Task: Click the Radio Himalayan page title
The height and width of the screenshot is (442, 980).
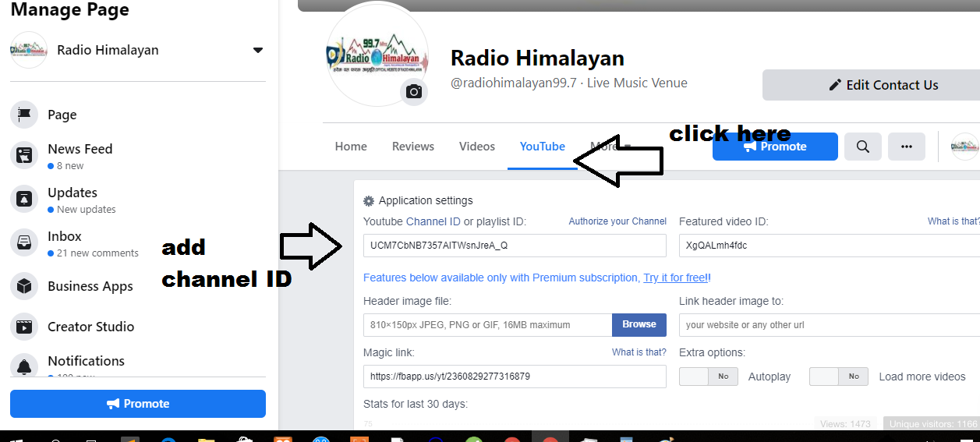Action: tap(538, 58)
